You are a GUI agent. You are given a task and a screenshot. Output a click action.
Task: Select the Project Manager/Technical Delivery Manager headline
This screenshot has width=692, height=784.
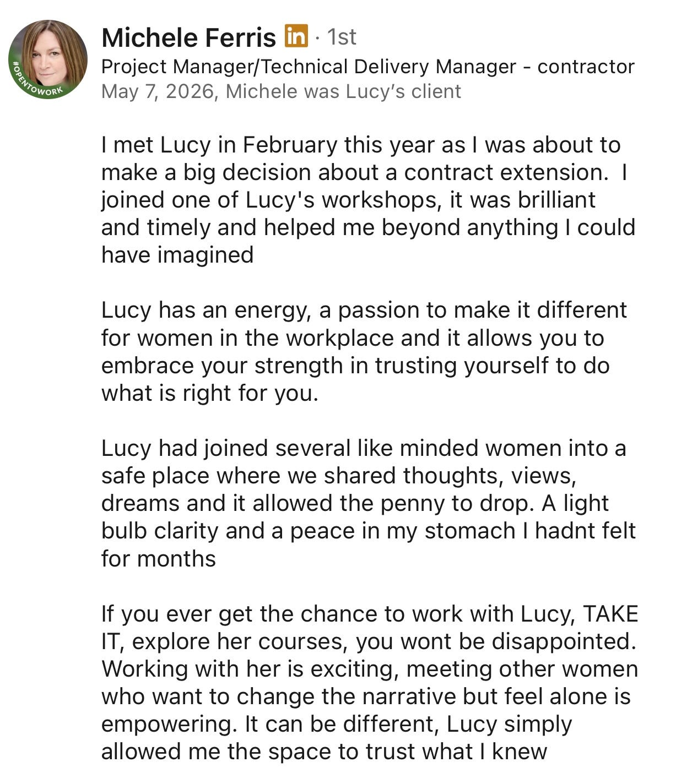pos(368,67)
